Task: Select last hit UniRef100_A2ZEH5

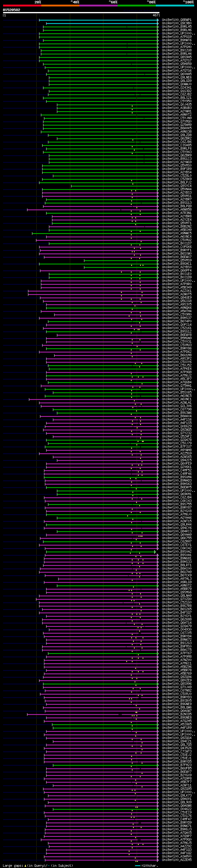Action: [x=176, y=860]
